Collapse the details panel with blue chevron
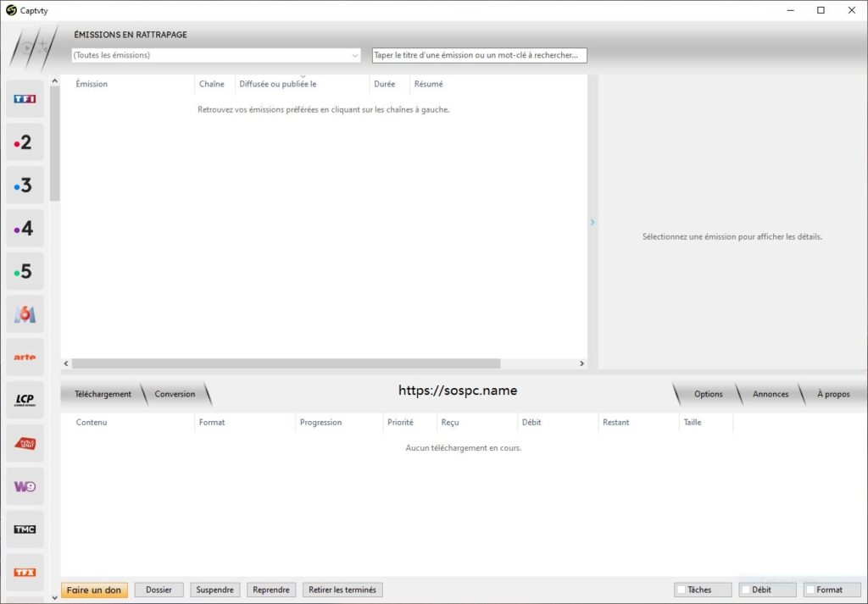 pos(593,222)
